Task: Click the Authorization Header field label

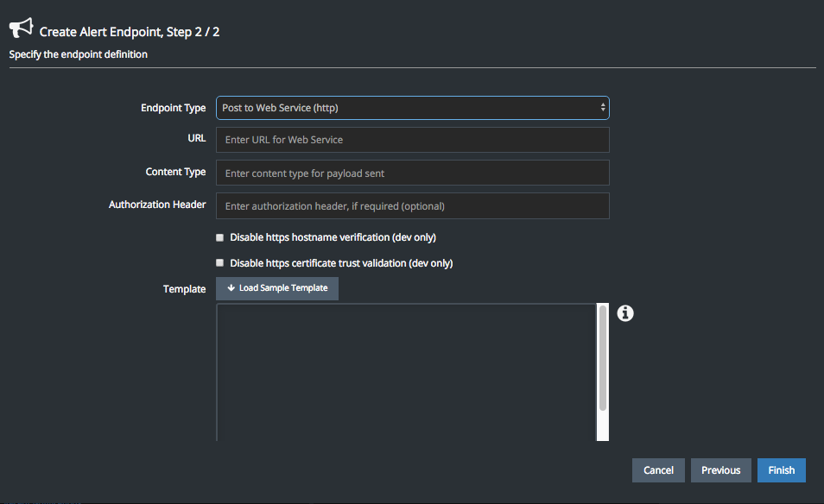Action: coord(157,205)
